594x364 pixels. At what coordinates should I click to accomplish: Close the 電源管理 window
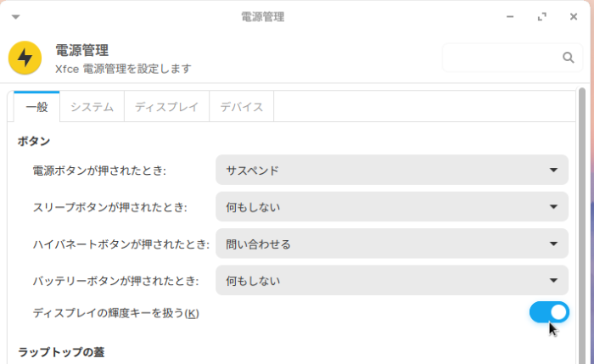tap(574, 16)
